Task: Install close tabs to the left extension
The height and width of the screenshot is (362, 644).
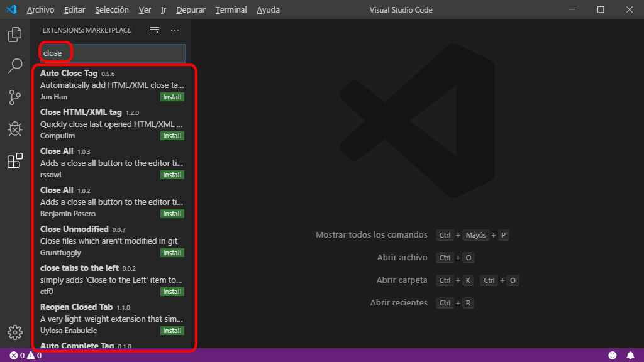Action: click(172, 292)
